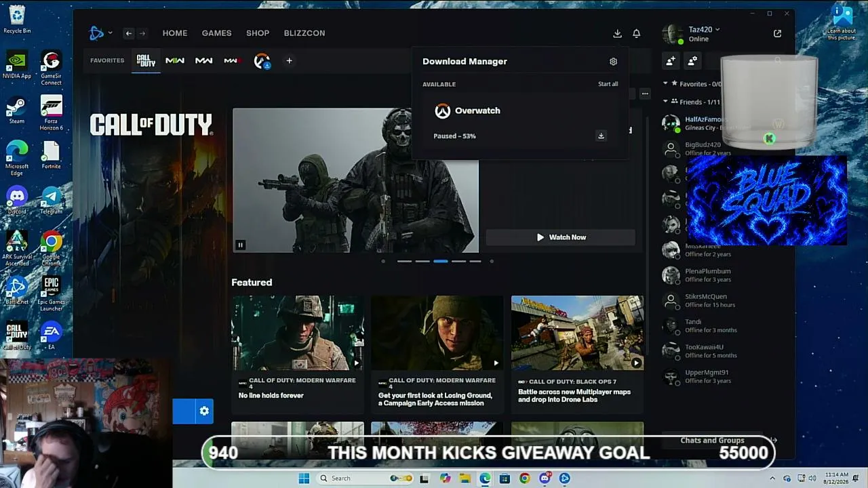Jump to the last carousel slide indicator
Viewport: 868px width, 488px height.
(475, 261)
